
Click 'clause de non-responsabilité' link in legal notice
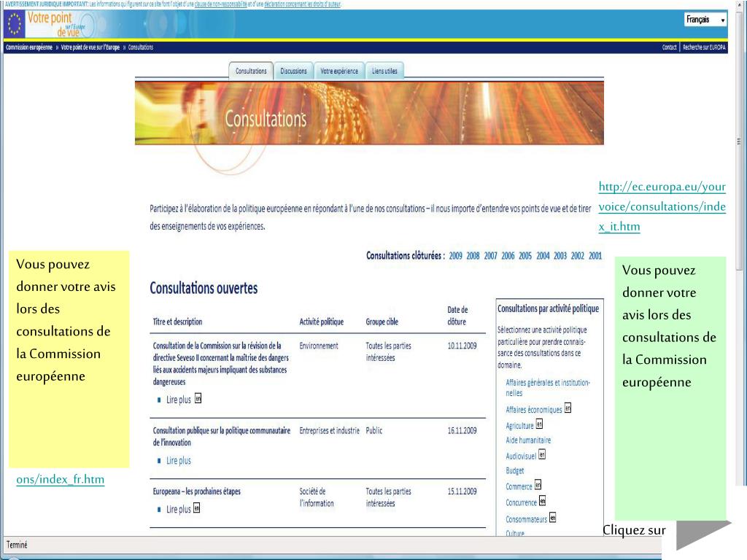coord(220,4)
